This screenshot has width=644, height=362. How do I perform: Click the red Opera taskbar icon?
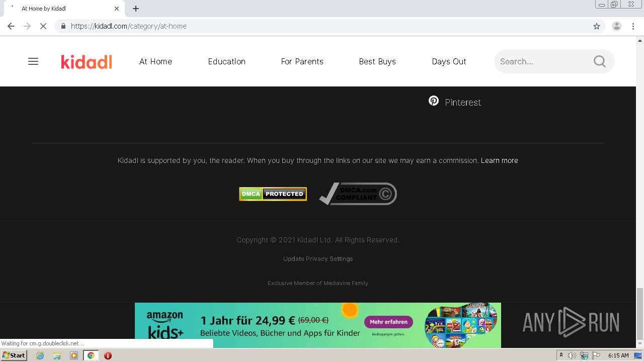pos(108,355)
